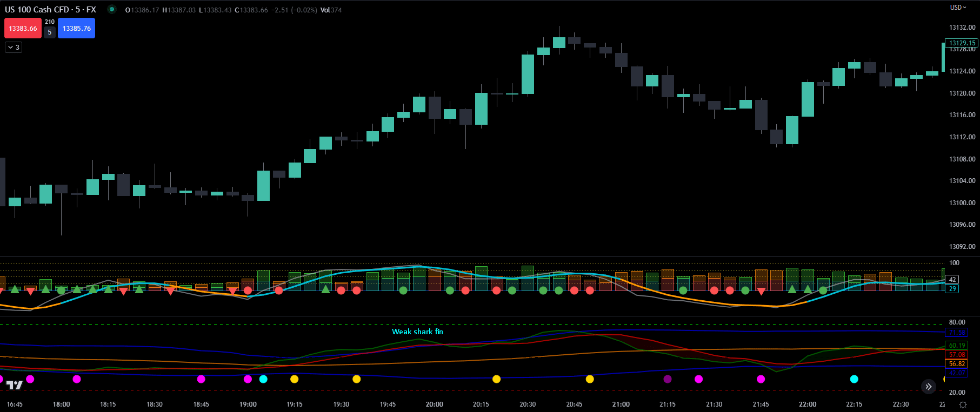
Task: Open chart settings gear icon
Action: tap(963, 404)
